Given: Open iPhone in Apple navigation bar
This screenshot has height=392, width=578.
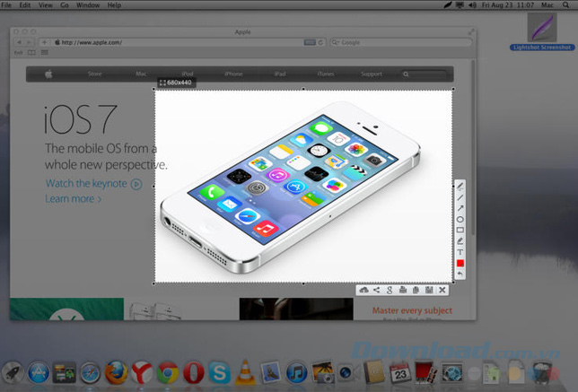Looking at the screenshot, I should point(233,74).
